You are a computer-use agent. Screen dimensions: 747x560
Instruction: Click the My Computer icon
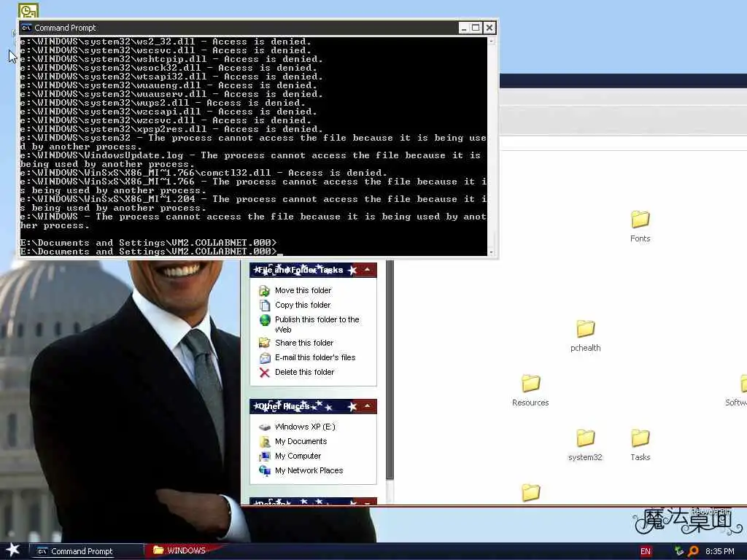point(264,456)
